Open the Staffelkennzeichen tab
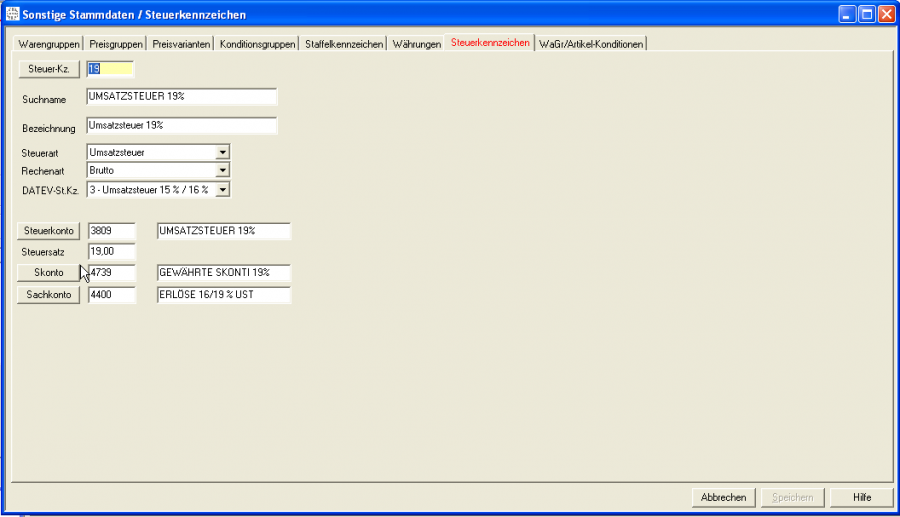This screenshot has width=900, height=517. coord(344,44)
